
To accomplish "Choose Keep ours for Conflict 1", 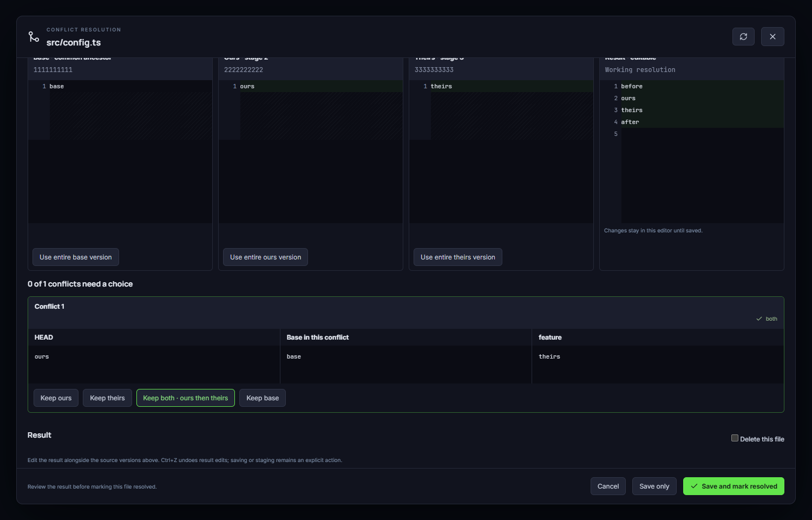I will [x=56, y=398].
